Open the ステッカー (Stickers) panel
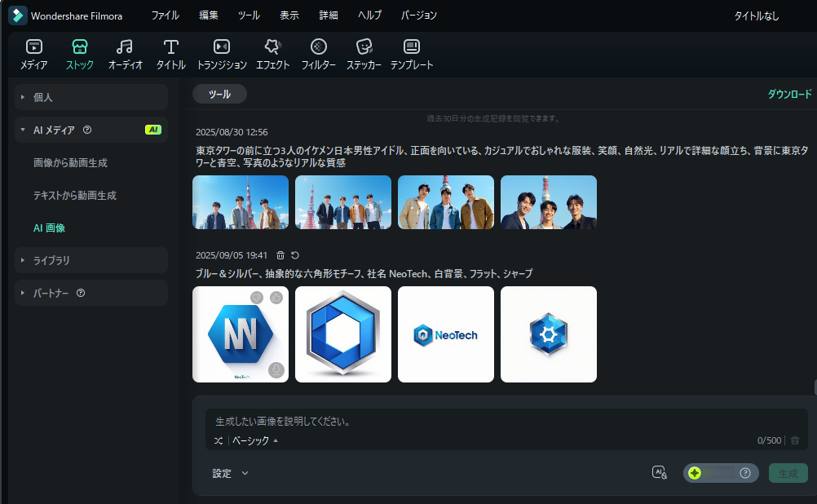The width and height of the screenshot is (817, 504). (x=364, y=54)
